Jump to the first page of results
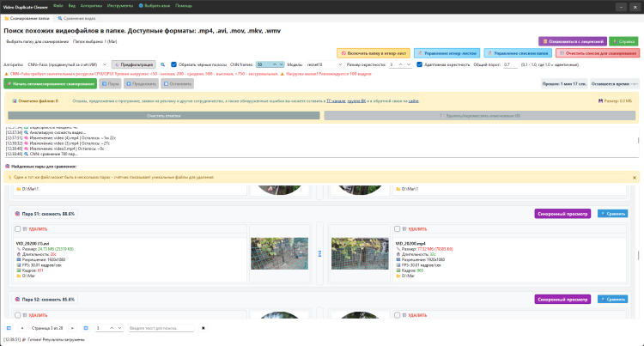644x346 pixels. pos(9,328)
